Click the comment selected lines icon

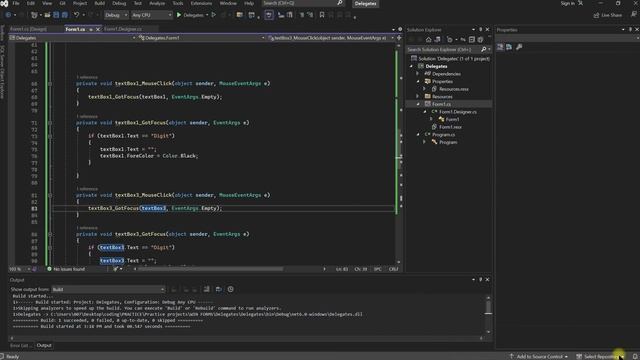coord(302,15)
